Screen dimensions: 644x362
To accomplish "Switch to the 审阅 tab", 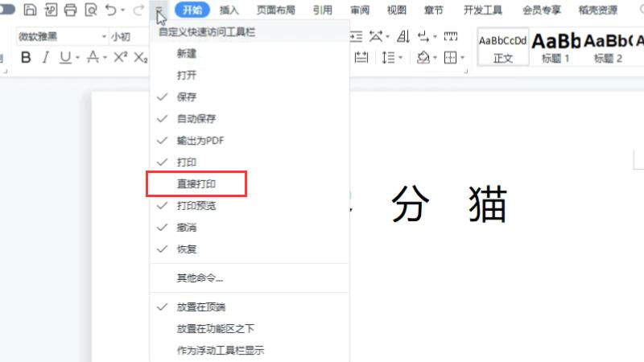I will tap(360, 10).
